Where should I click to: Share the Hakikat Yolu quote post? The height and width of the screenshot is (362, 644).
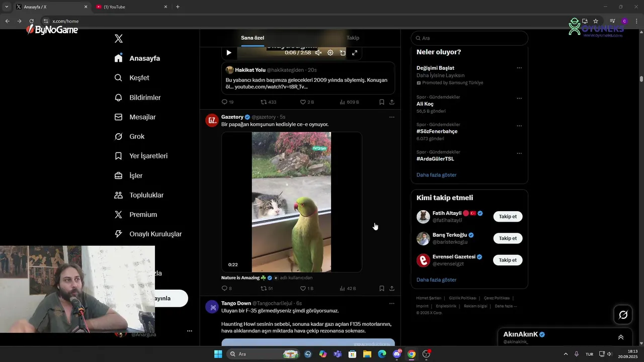tap(392, 102)
